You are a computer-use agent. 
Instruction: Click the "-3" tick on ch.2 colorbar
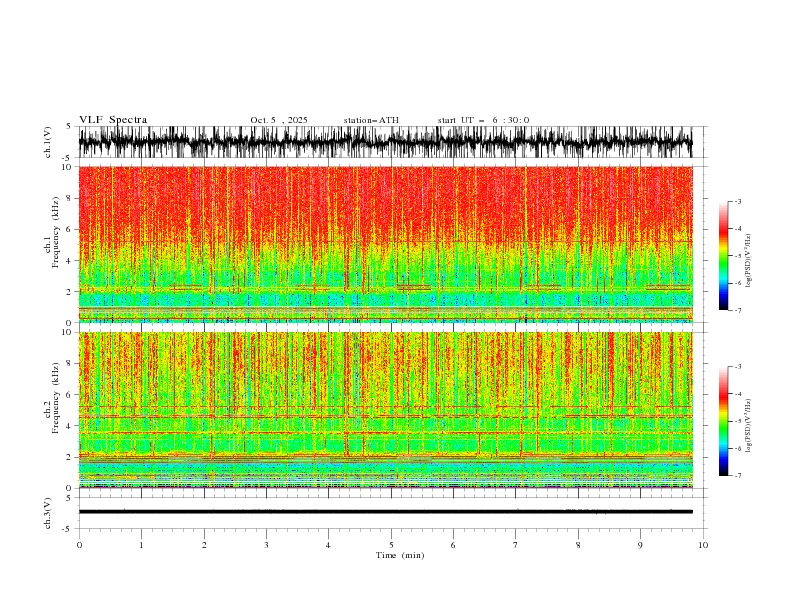pos(738,367)
